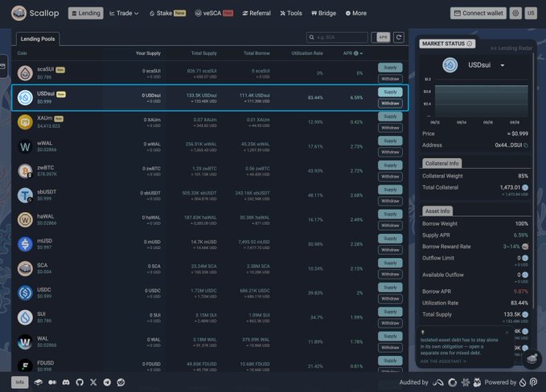Open the settings gear icon

pos(515,13)
